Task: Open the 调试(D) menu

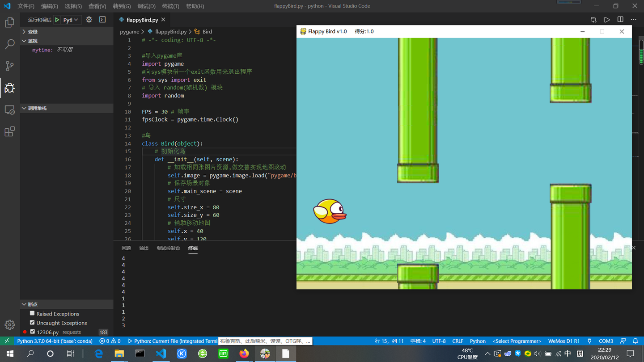Action: [x=147, y=6]
